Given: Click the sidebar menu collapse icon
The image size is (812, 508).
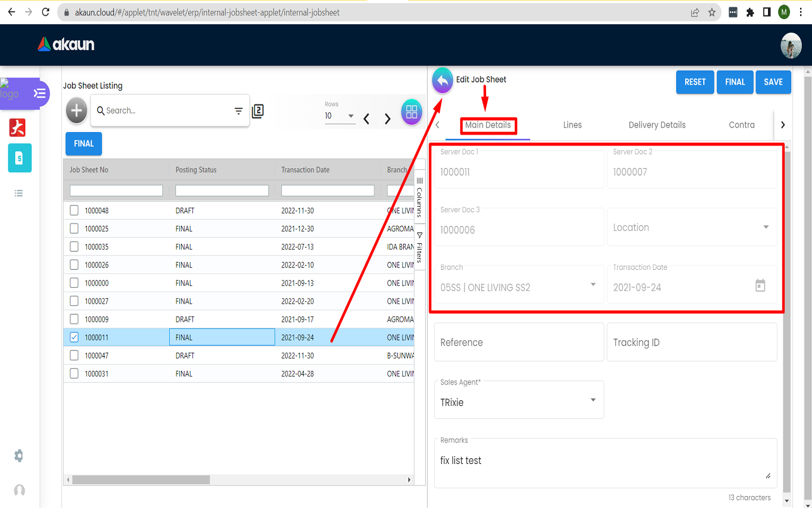Looking at the screenshot, I should click(39, 94).
